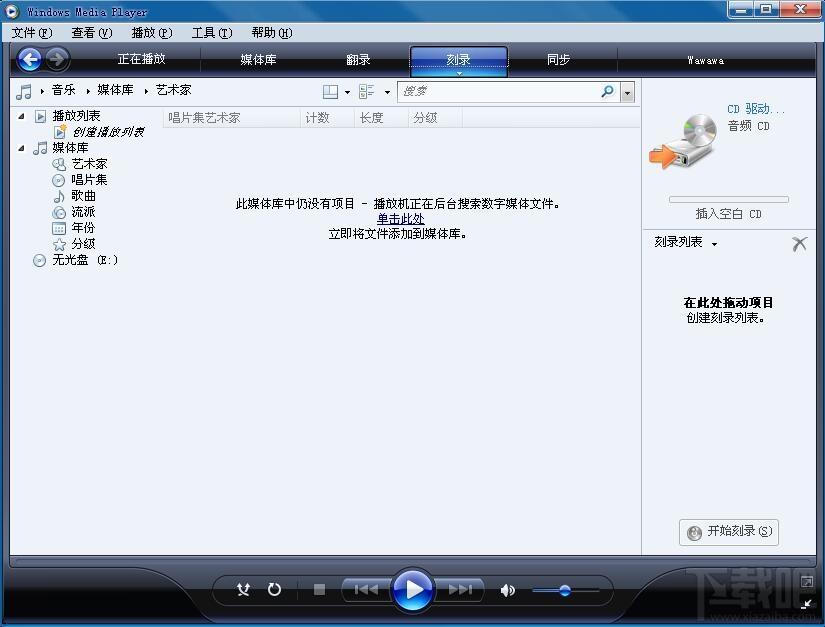Open the 帮助(H) menu
This screenshot has width=825, height=627.
tap(272, 33)
